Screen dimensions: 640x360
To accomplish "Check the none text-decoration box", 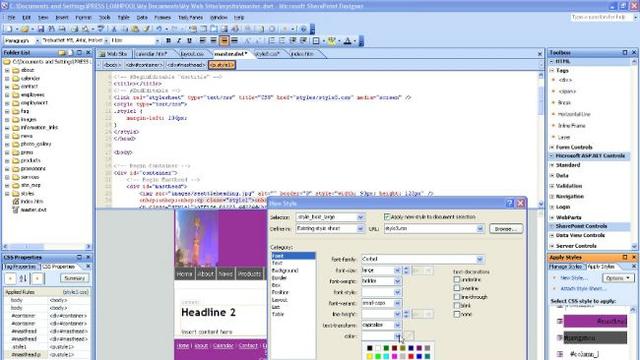I will click(457, 314).
